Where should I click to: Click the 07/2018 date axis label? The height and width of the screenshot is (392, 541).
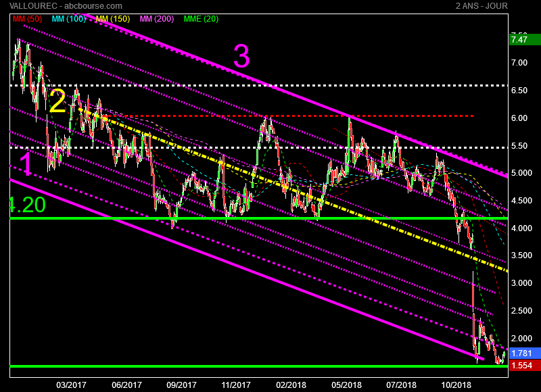point(401,385)
